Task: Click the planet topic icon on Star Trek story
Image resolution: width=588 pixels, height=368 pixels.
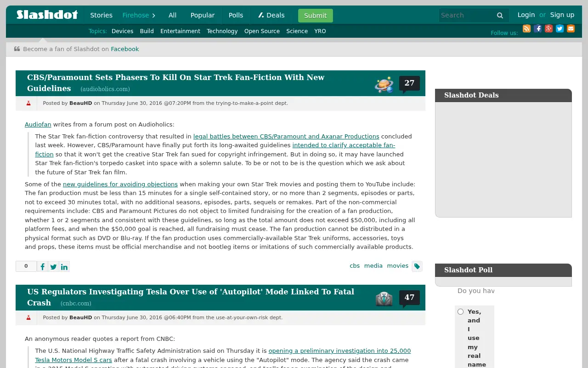Action: [x=384, y=84]
